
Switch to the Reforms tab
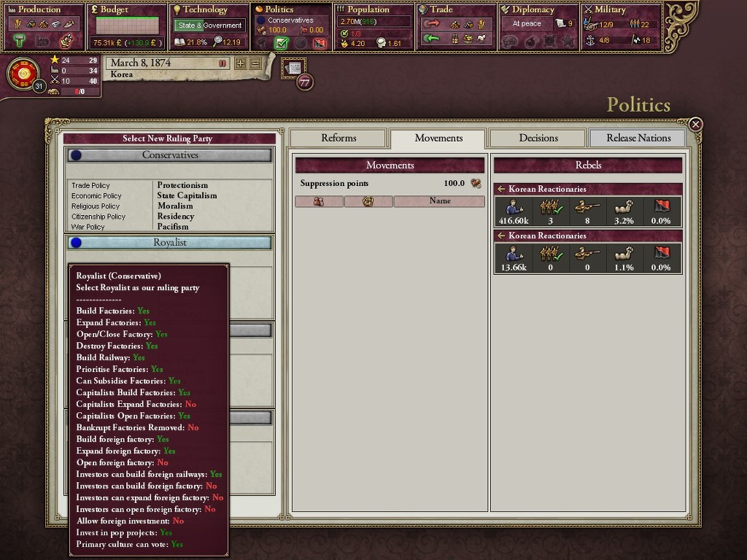click(x=338, y=138)
